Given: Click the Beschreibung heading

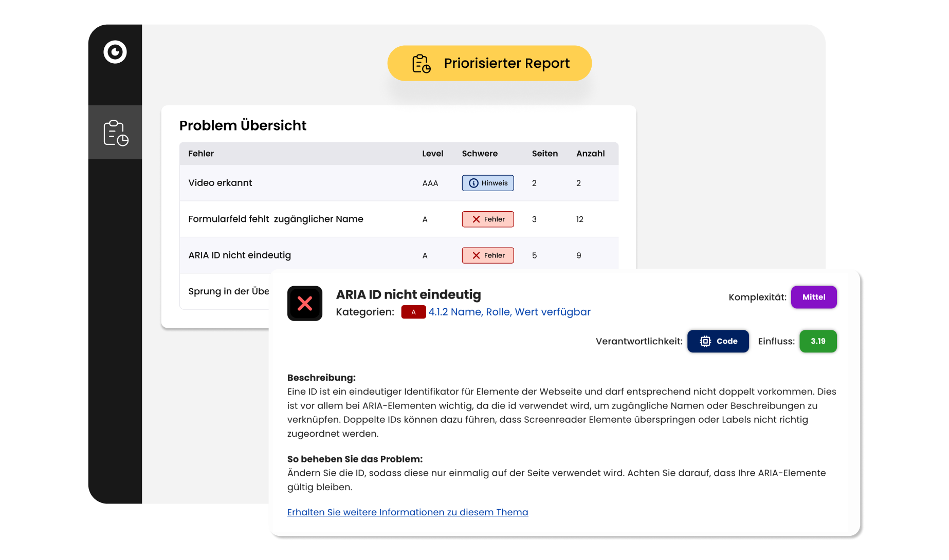Looking at the screenshot, I should 321,378.
